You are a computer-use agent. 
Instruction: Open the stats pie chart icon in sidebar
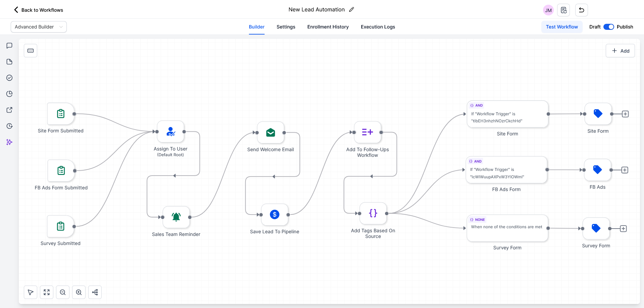pos(9,94)
